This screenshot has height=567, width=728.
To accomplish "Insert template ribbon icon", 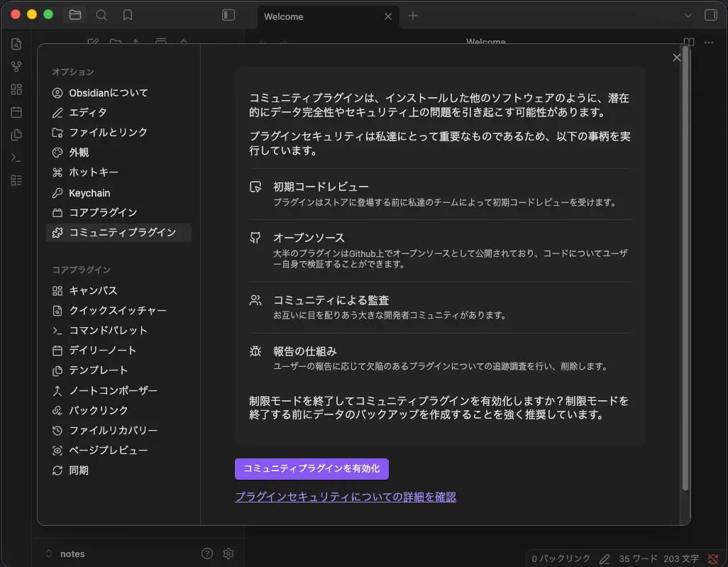I will (x=16, y=135).
